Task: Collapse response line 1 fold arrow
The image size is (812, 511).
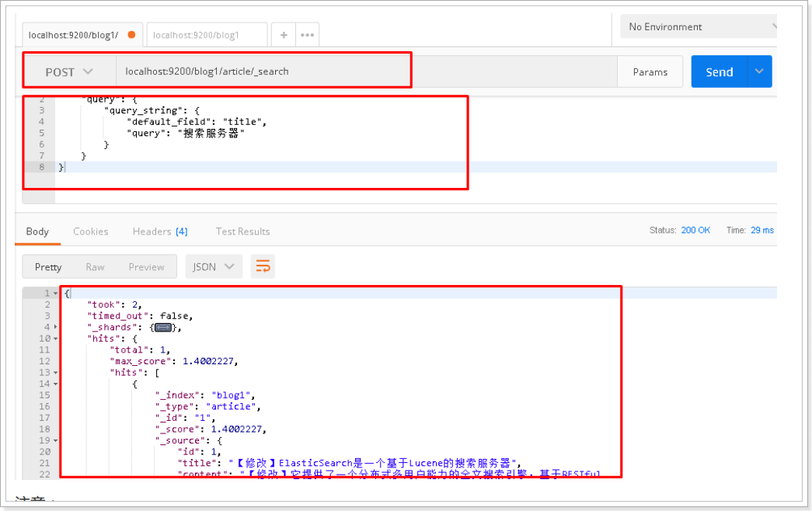Action: point(56,294)
